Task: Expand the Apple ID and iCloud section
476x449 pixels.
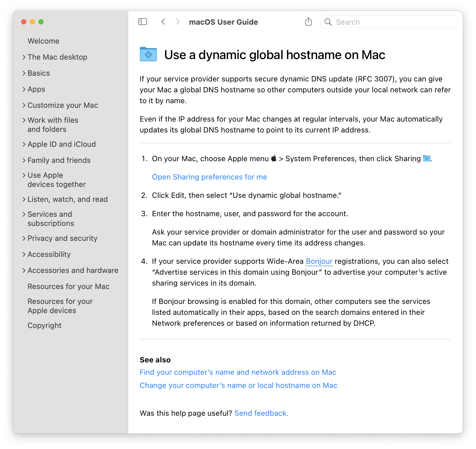Action: point(24,144)
